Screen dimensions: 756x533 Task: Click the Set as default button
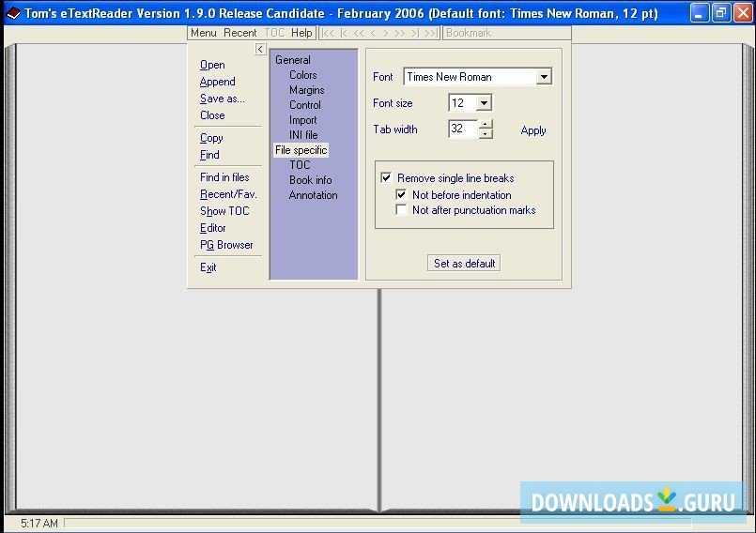click(464, 263)
